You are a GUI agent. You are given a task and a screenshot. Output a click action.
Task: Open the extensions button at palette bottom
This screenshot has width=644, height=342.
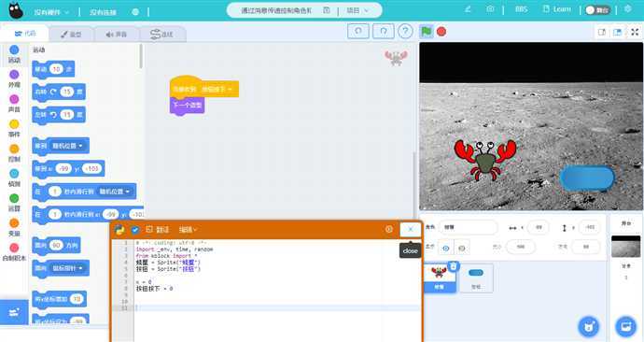[x=14, y=312]
